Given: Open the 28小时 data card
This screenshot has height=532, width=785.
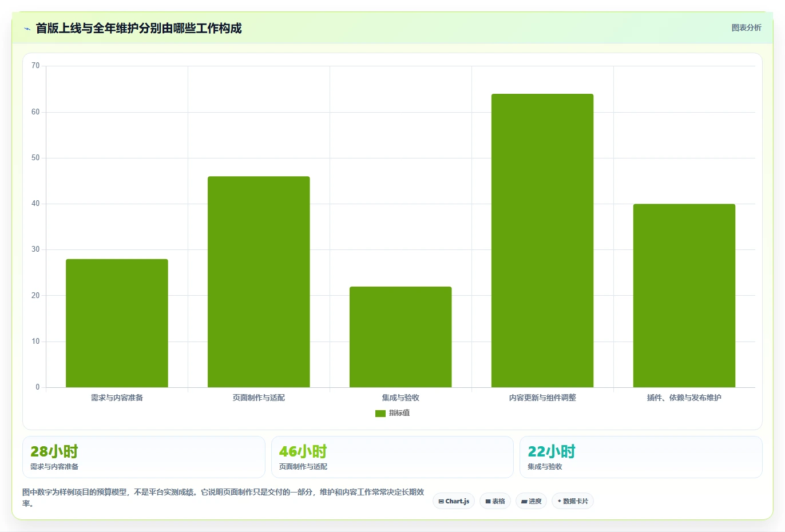Looking at the screenshot, I should pos(144,457).
